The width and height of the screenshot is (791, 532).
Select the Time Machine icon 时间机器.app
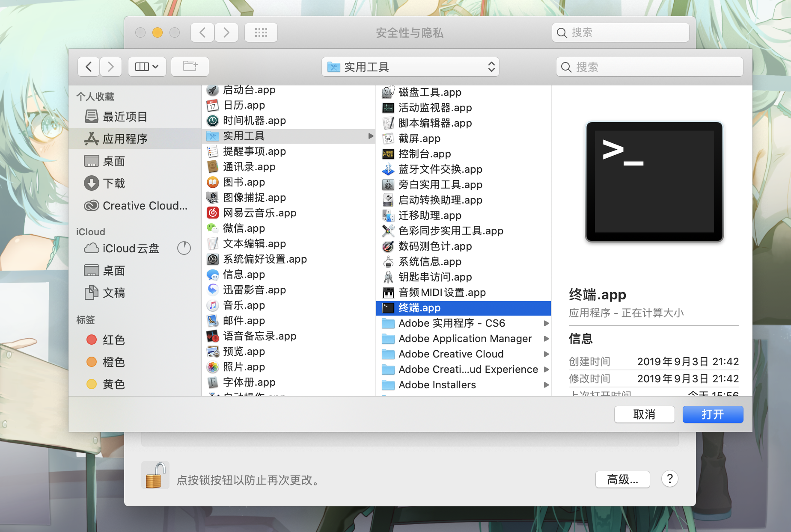click(213, 121)
